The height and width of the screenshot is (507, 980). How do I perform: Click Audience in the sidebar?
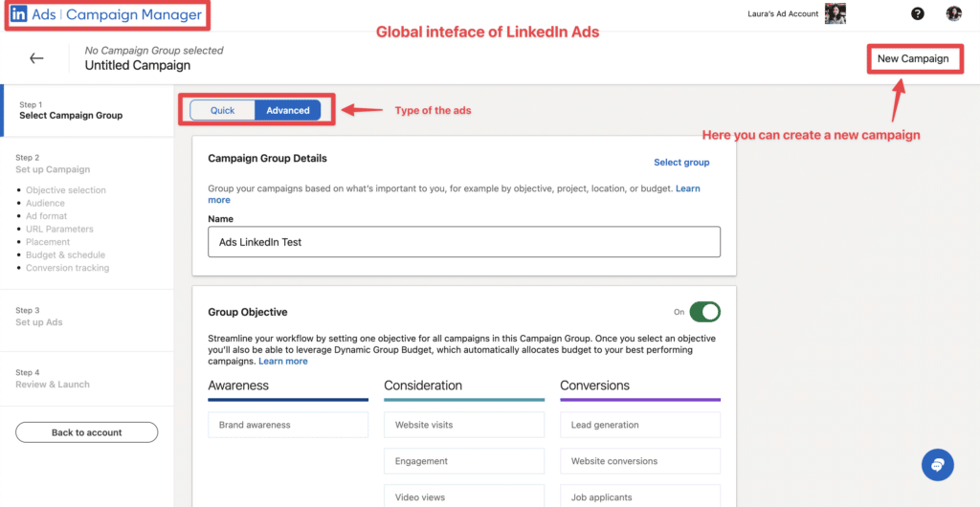pyautogui.click(x=45, y=204)
